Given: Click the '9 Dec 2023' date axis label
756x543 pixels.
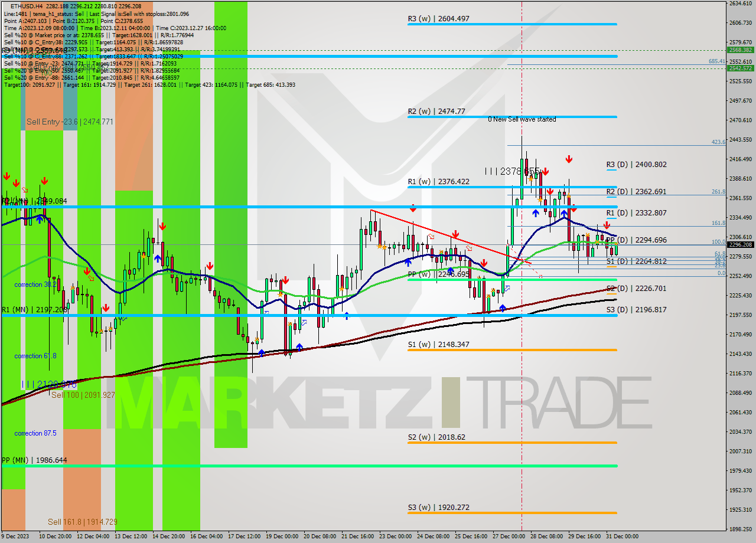Looking at the screenshot, I should [15, 537].
